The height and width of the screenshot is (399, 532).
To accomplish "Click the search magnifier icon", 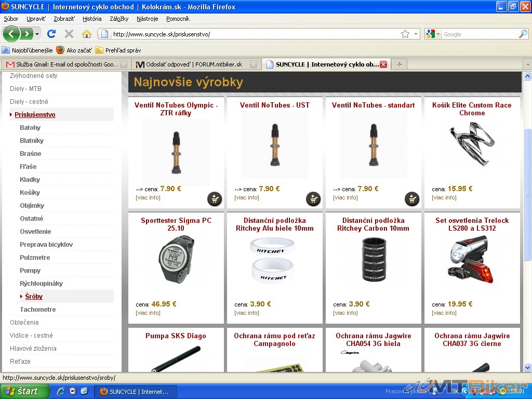I will (x=523, y=34).
